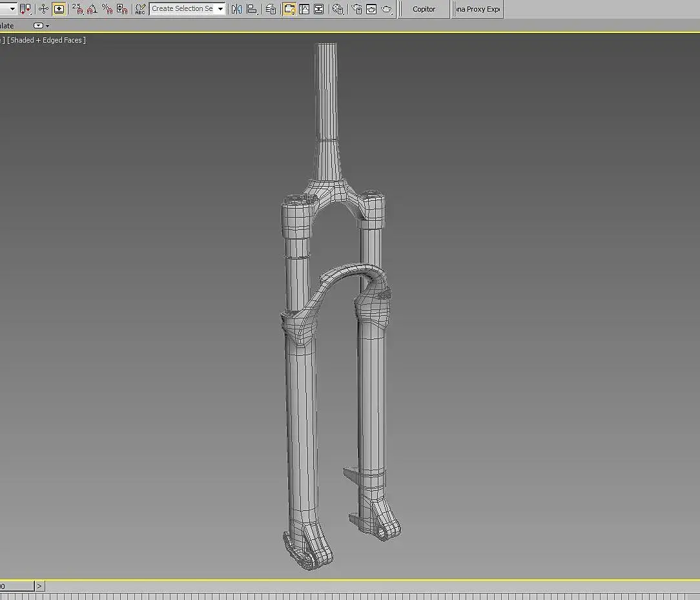Open the Align tool
700x600 pixels.
click(252, 9)
